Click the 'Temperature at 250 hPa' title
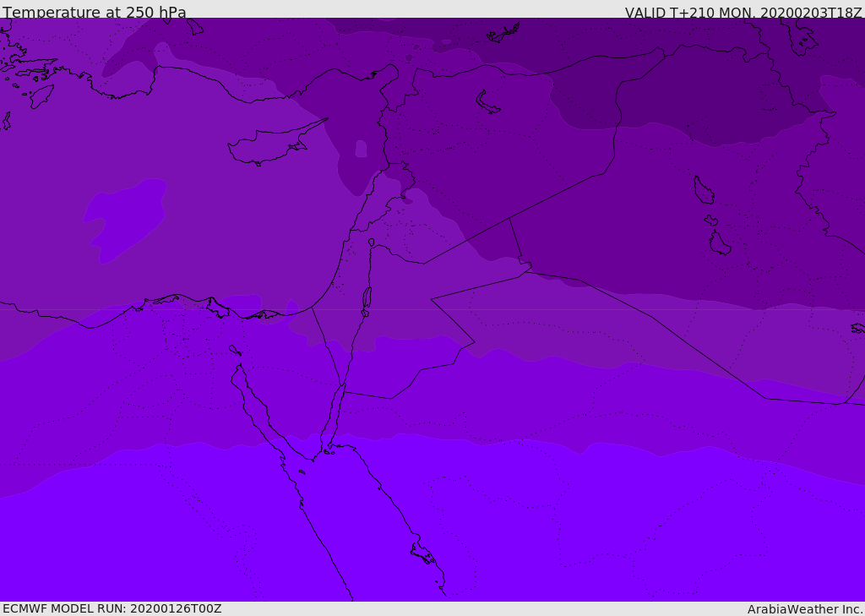Viewport: 865px width, 616px height. click(95, 12)
